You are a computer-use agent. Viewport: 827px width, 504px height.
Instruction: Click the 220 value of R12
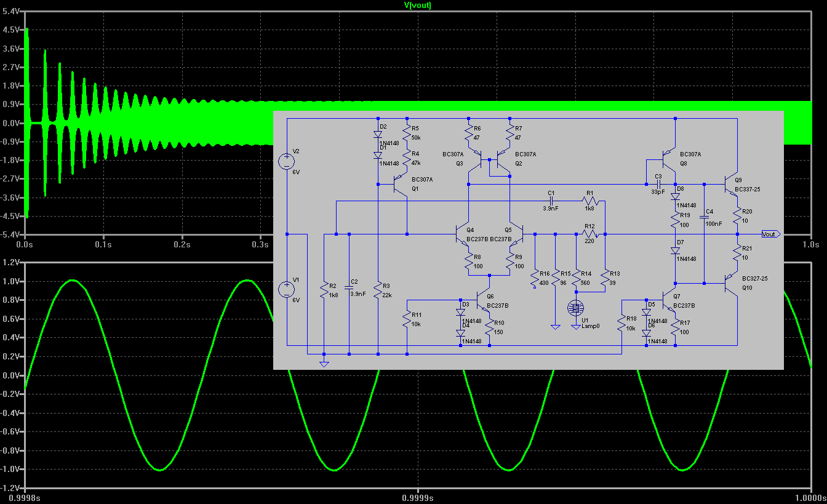point(590,242)
